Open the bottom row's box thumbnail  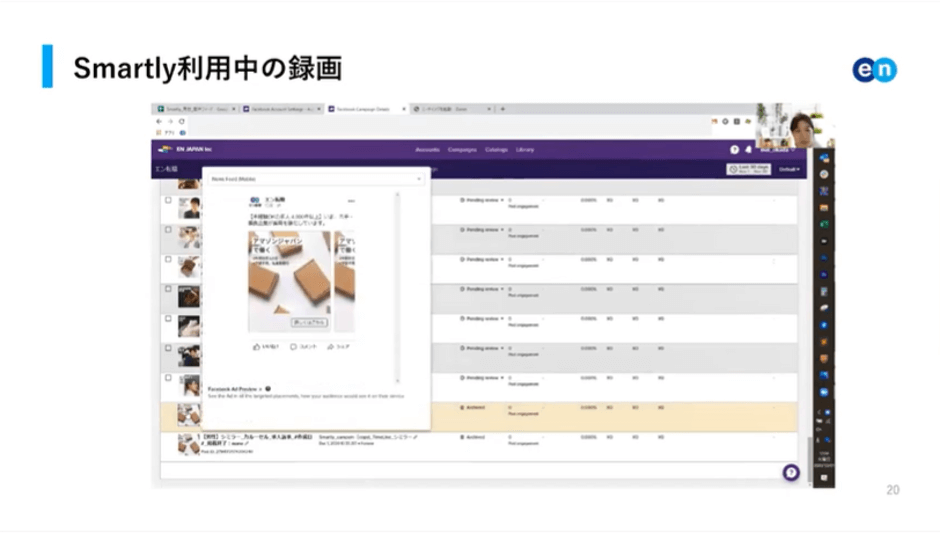[188, 444]
